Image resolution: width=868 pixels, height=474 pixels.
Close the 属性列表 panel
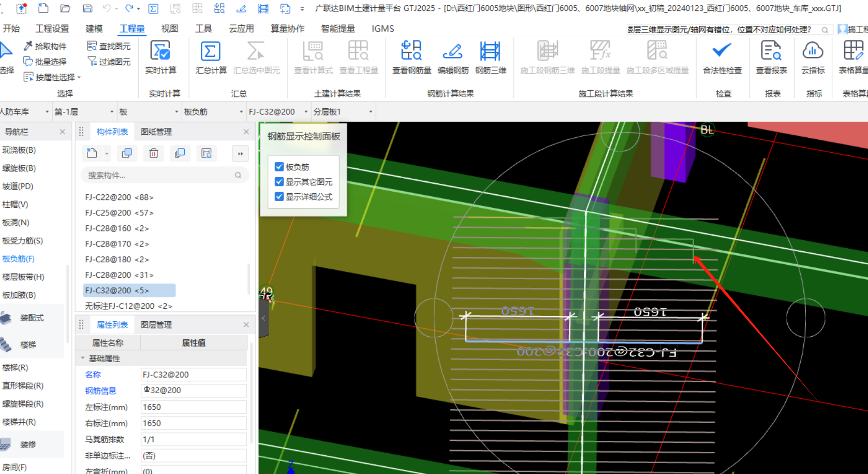pos(246,325)
